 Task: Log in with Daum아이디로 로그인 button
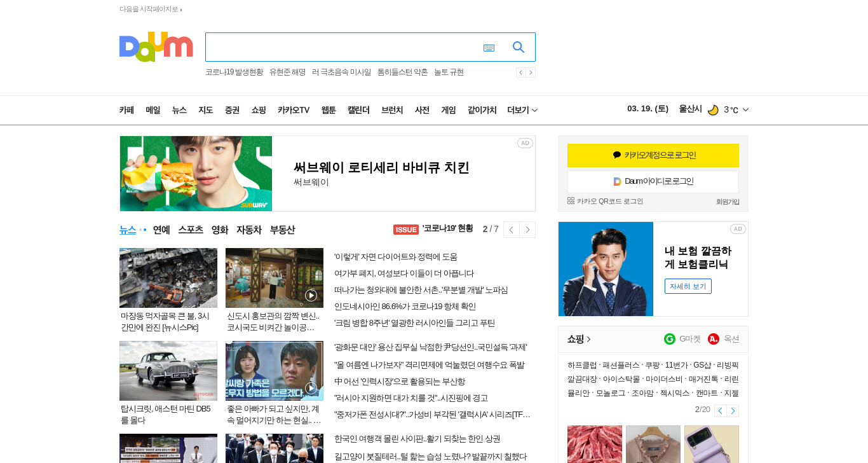pyautogui.click(x=653, y=181)
